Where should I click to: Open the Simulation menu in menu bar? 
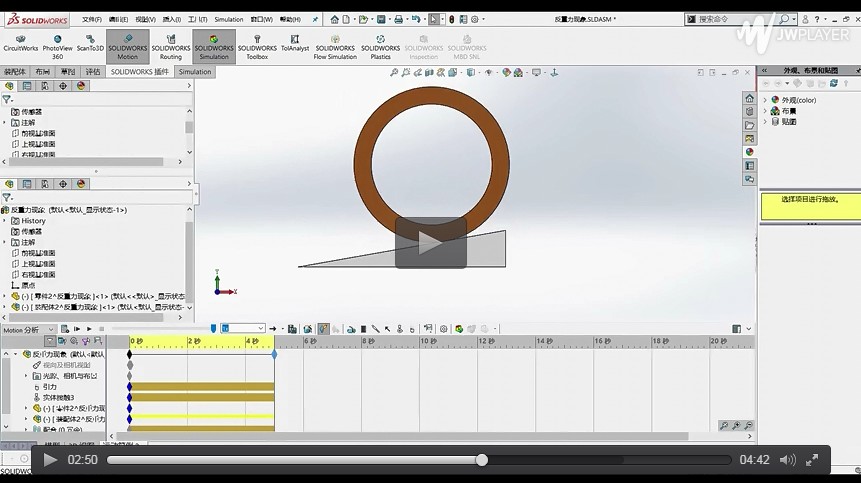pyautogui.click(x=228, y=19)
